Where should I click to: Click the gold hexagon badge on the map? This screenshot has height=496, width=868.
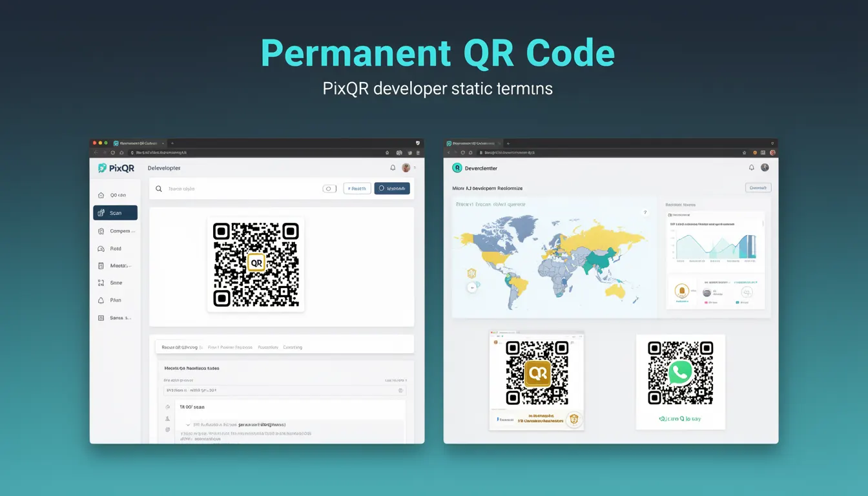click(471, 273)
